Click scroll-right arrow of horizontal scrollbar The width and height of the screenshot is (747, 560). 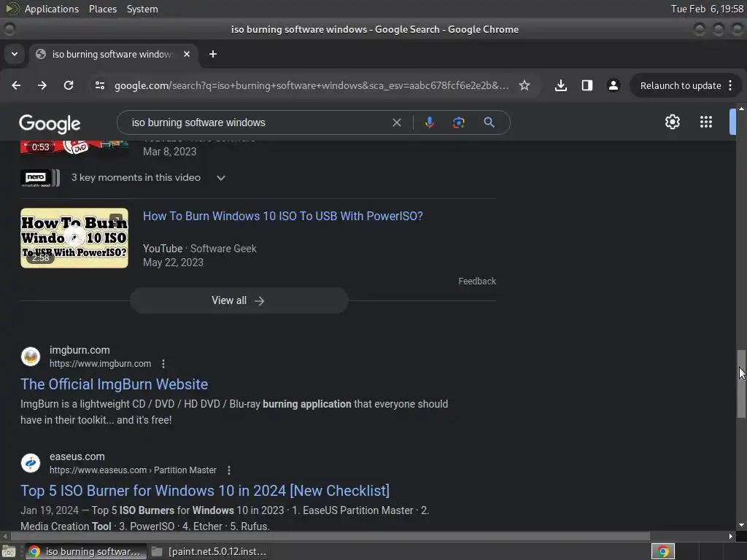point(731,536)
